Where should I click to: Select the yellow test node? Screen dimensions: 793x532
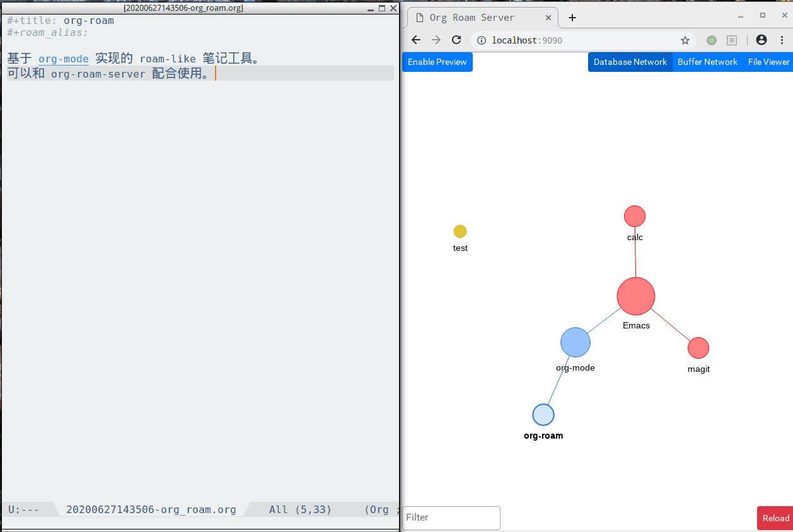click(460, 231)
